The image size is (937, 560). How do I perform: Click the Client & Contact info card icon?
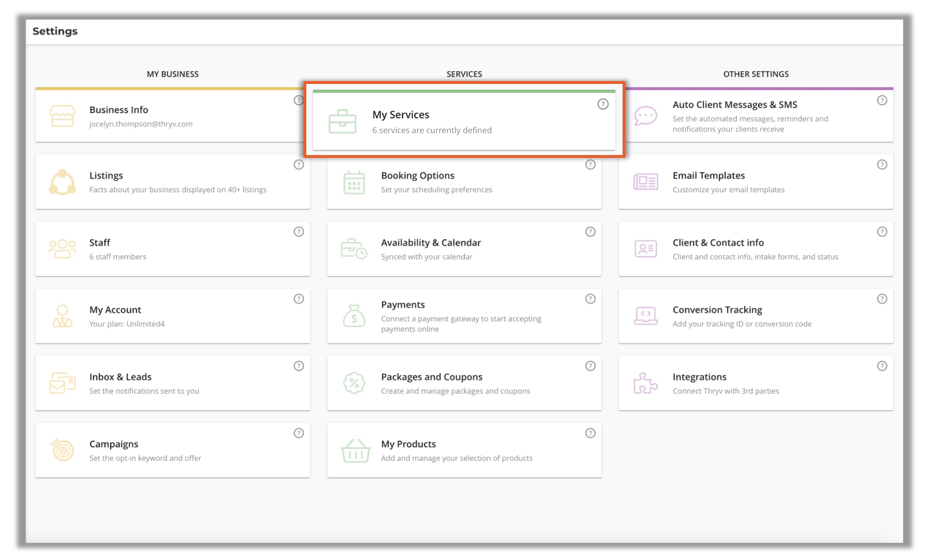point(645,249)
